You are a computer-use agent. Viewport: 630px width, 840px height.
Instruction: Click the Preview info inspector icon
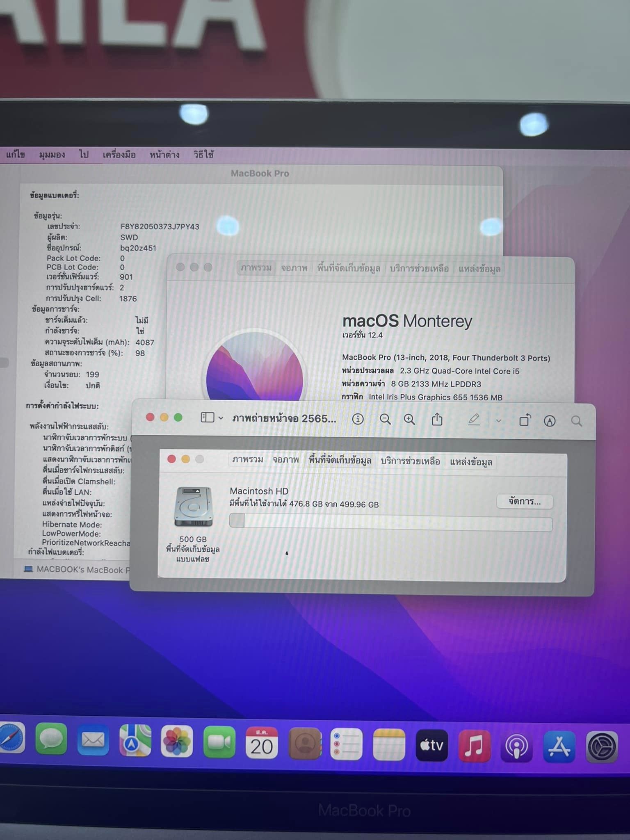(x=358, y=419)
